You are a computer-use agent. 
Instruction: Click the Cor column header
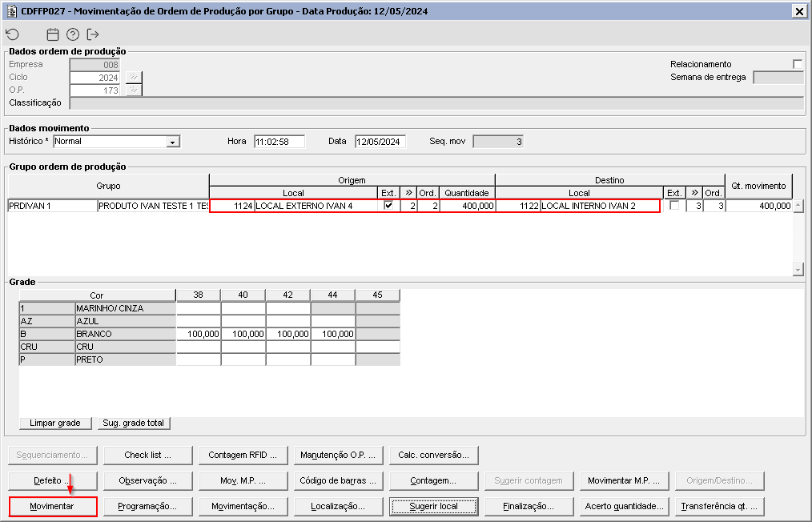coord(97,295)
